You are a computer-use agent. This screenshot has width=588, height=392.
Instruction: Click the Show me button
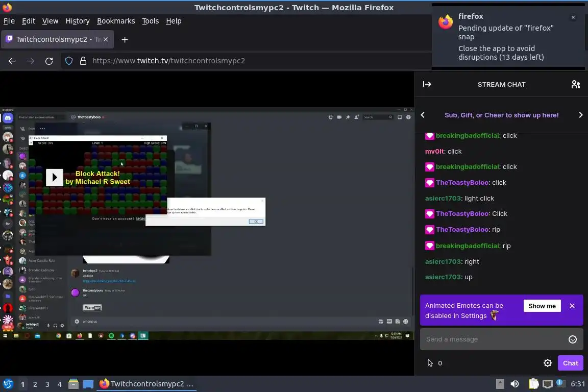pyautogui.click(x=542, y=306)
